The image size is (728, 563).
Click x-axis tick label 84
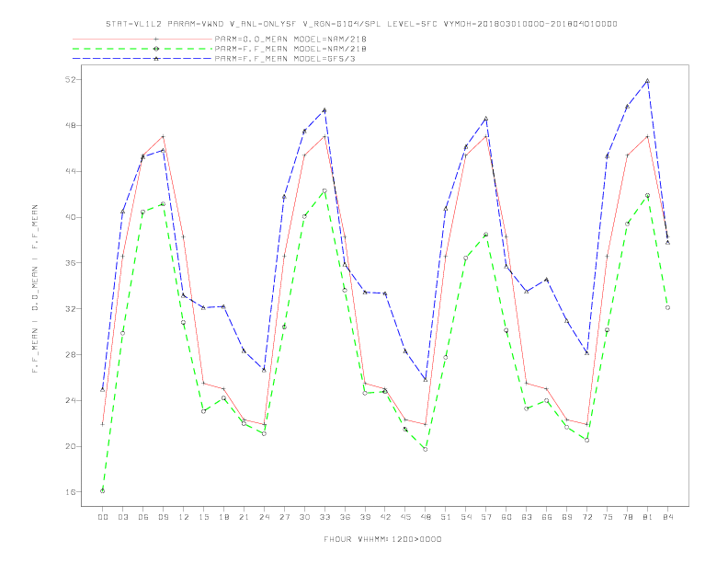click(x=667, y=517)
